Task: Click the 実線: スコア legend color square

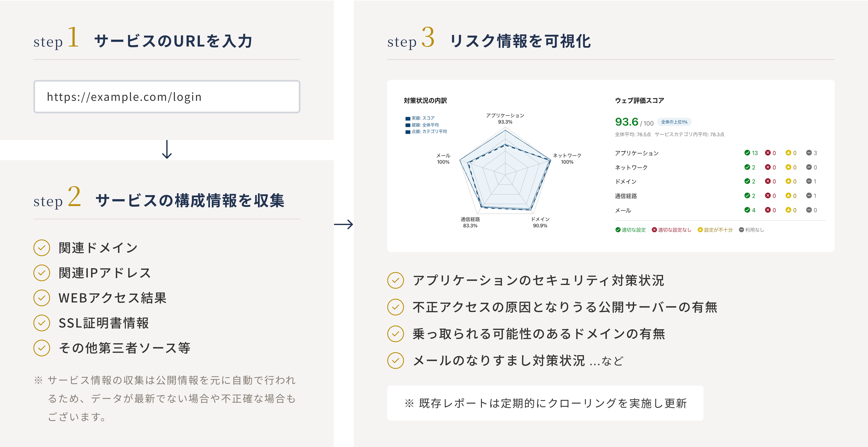Action: [408, 119]
